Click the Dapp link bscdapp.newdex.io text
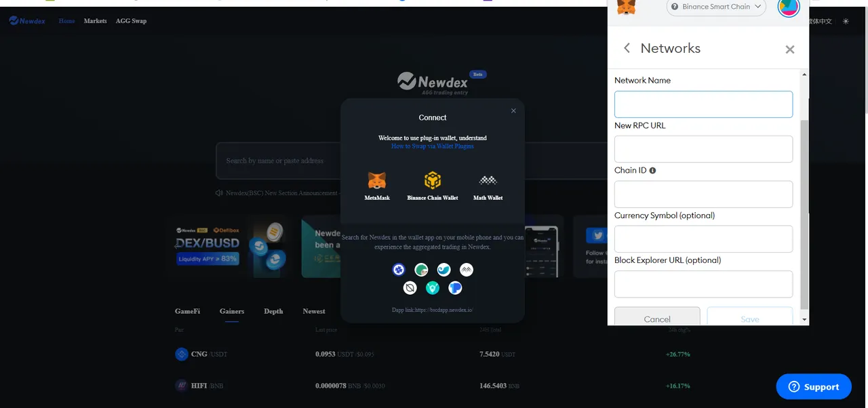Image resolution: width=868 pixels, height=408 pixels. tap(433, 310)
